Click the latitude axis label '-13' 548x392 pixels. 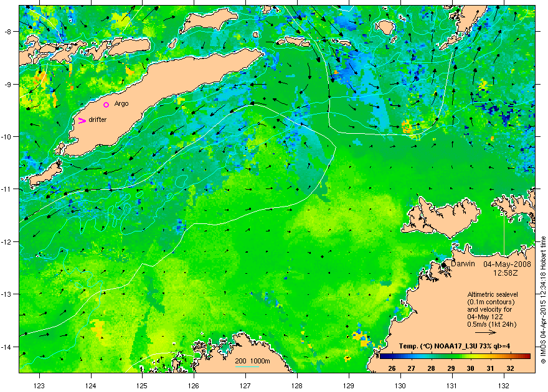(x=6, y=294)
